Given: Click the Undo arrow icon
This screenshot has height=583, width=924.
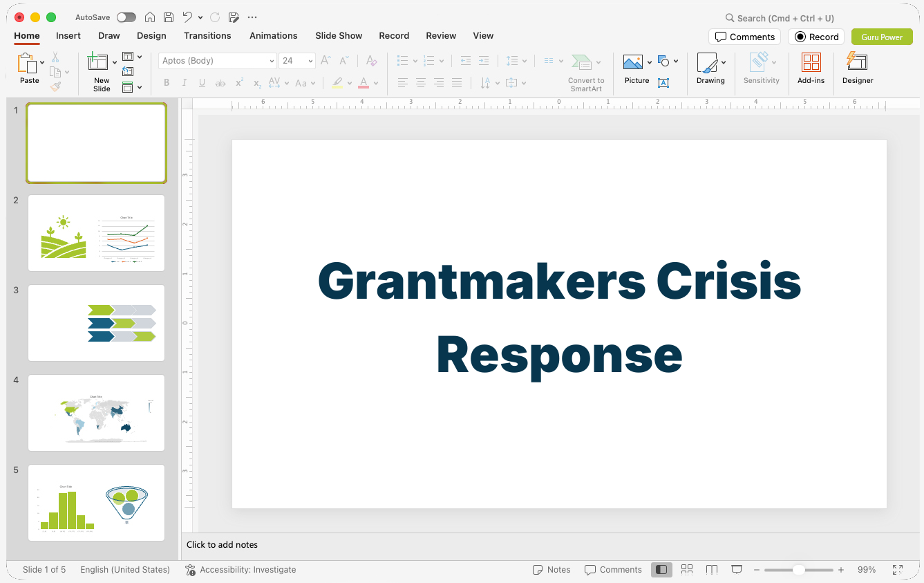Looking at the screenshot, I should tap(187, 17).
